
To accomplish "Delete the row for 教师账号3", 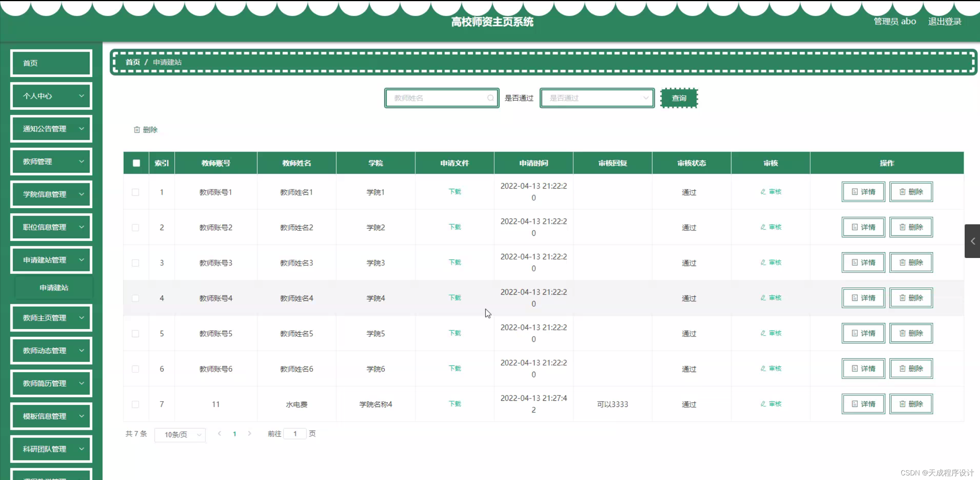I will tap(911, 262).
